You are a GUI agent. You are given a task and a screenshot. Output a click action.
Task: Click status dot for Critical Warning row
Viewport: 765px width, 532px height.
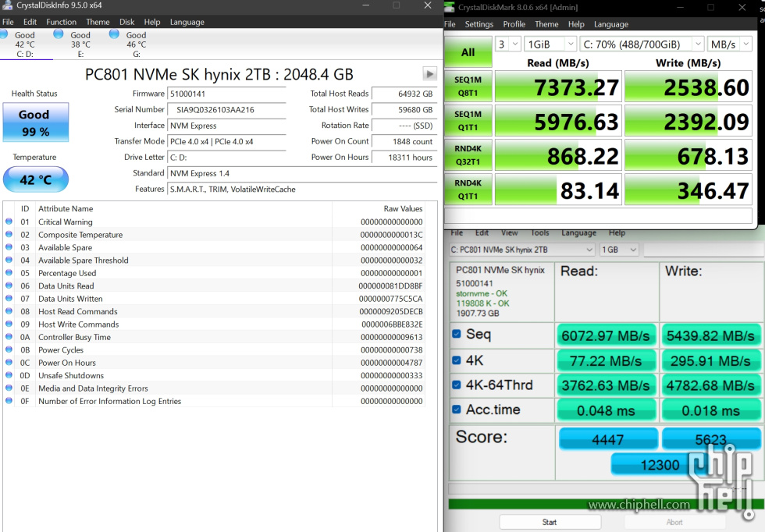9,222
